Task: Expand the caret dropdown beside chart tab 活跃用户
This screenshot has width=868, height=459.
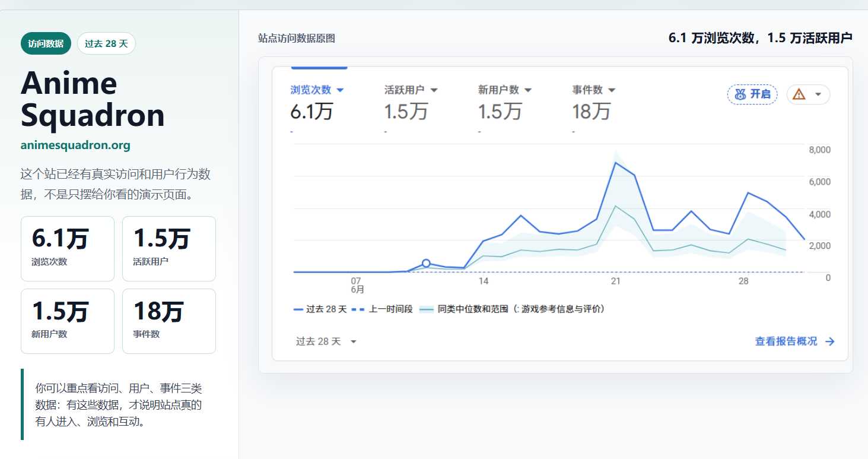Action: (x=434, y=90)
